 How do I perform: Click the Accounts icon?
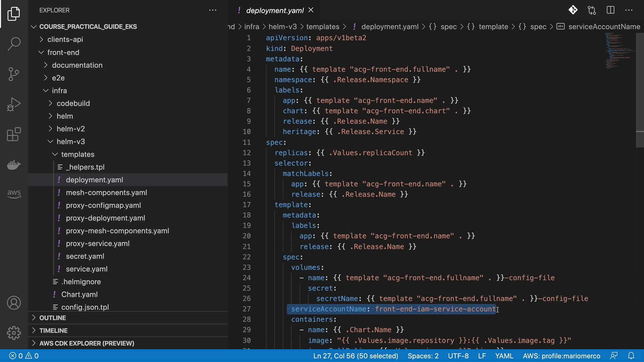[14, 303]
